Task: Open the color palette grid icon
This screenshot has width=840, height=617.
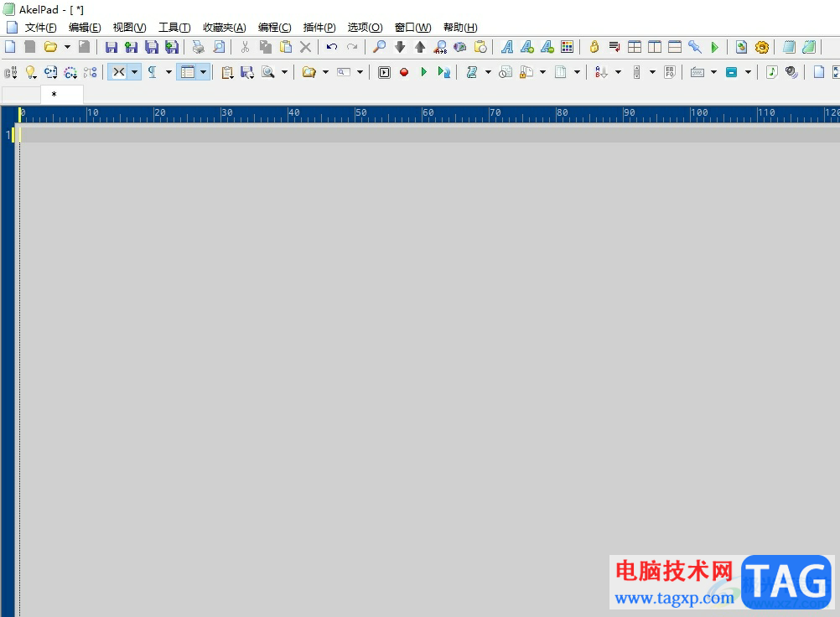Action: [x=567, y=47]
